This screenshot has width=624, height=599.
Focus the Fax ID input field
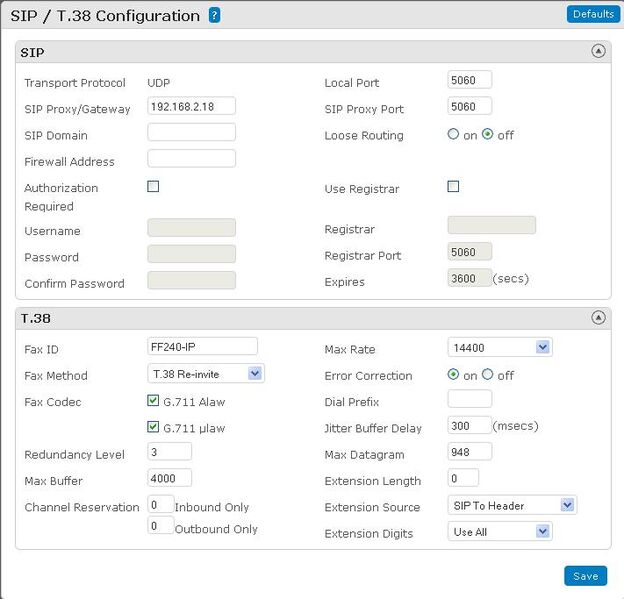202,346
